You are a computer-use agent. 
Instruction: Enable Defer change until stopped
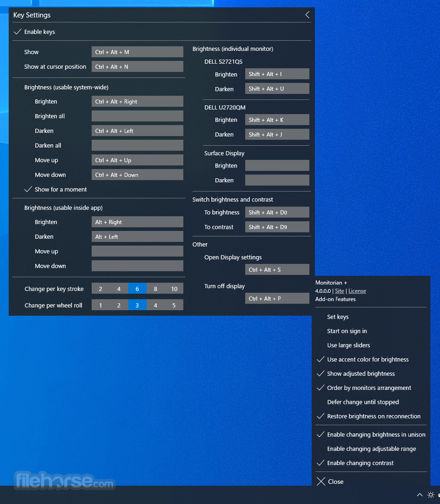(x=363, y=402)
